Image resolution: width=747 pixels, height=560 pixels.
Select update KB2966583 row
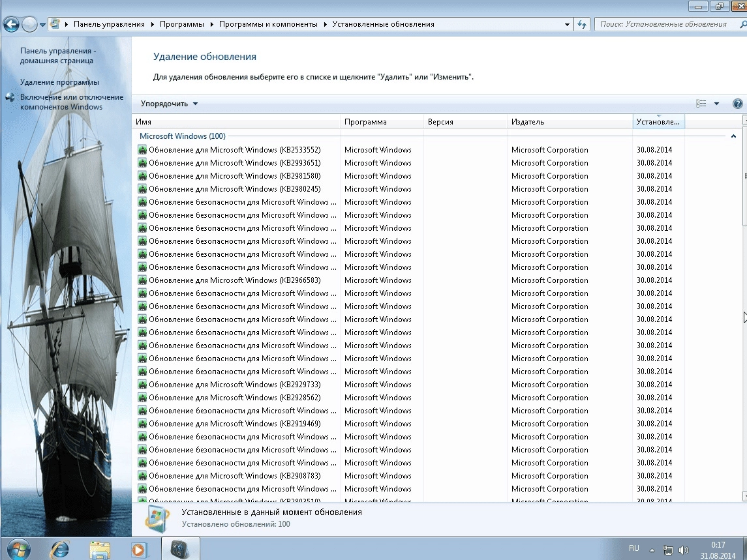point(410,280)
